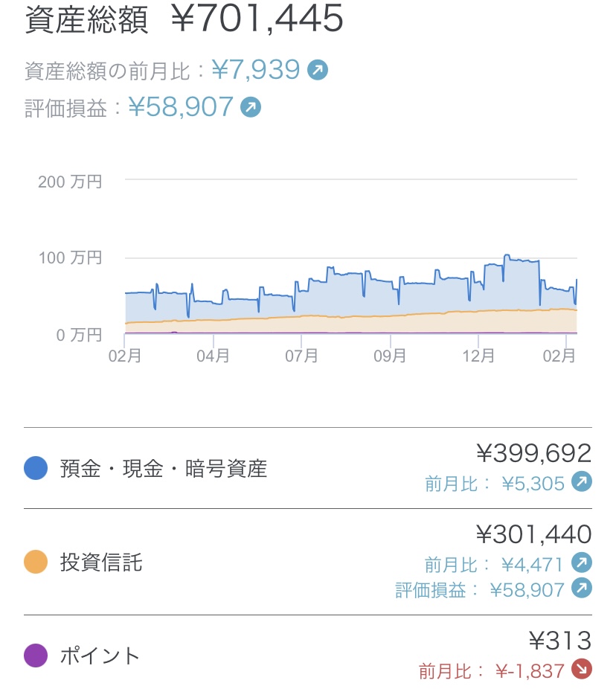The image size is (616, 689).
Task: Select the 12月 marker on chart axis
Action: [478, 356]
